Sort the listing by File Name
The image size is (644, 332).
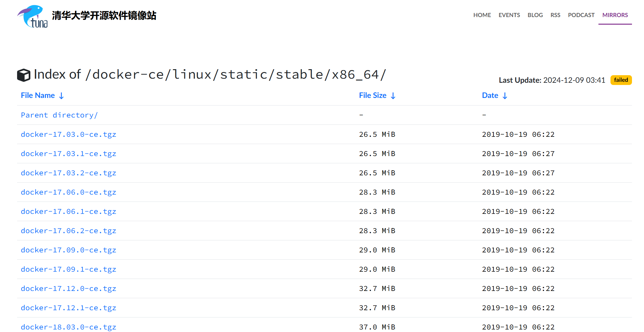tap(38, 95)
